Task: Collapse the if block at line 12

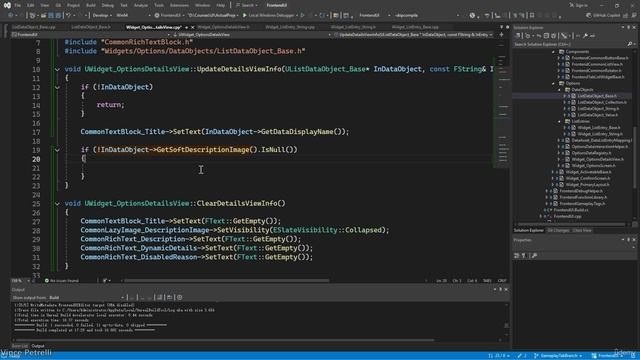Action: point(57,87)
